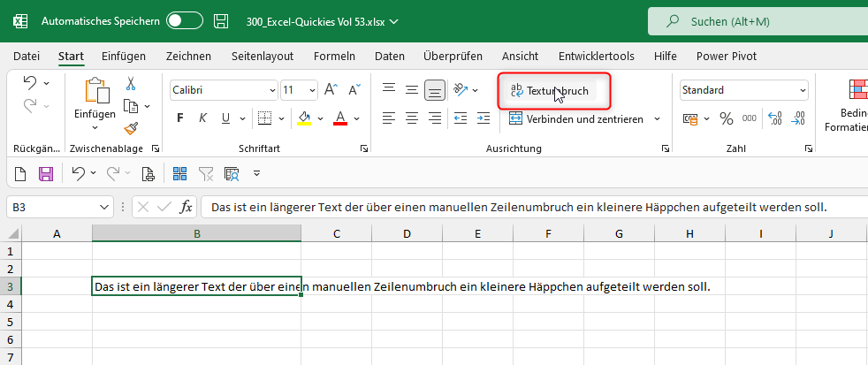
Task: Open the Name Box B3 dropdown
Action: pos(103,207)
